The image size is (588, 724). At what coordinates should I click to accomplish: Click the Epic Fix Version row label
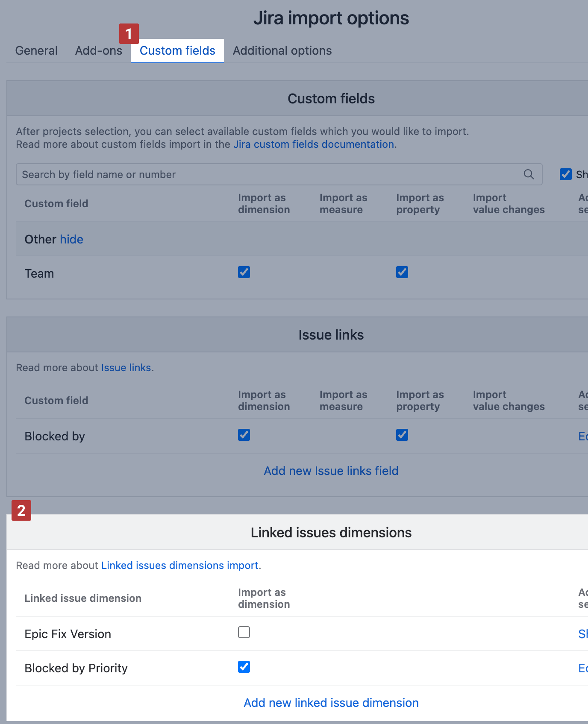pyautogui.click(x=68, y=634)
